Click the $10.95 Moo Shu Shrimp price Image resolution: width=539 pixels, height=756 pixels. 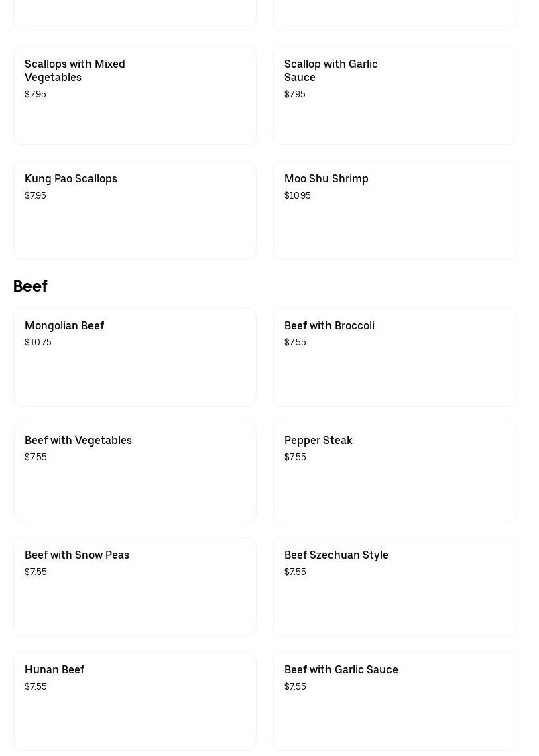pos(297,195)
